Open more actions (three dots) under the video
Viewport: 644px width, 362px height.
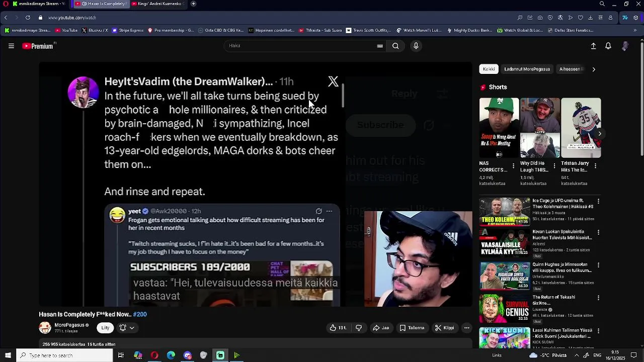[466, 328]
